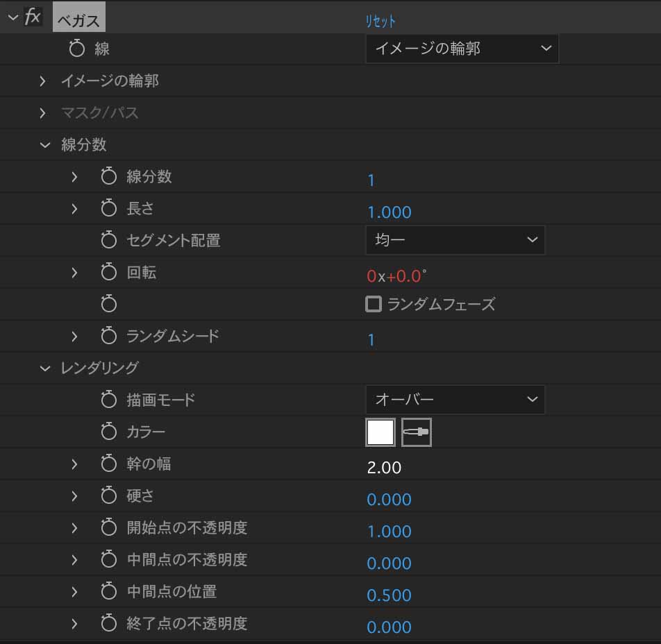
Task: Select the ベガス effect name
Action: click(79, 20)
